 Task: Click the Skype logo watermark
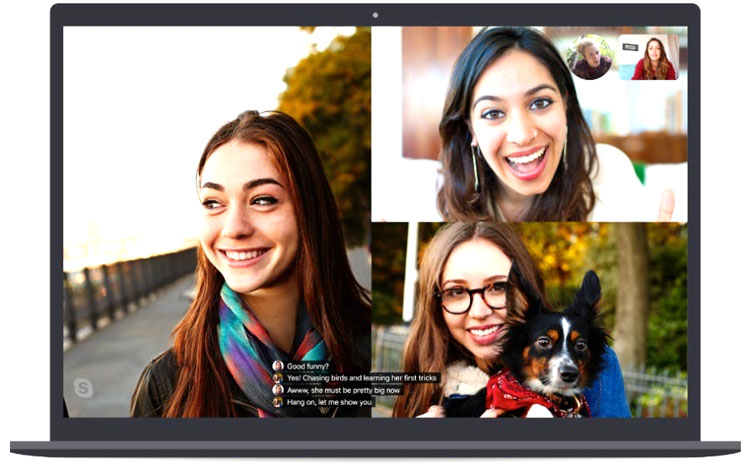click(83, 388)
